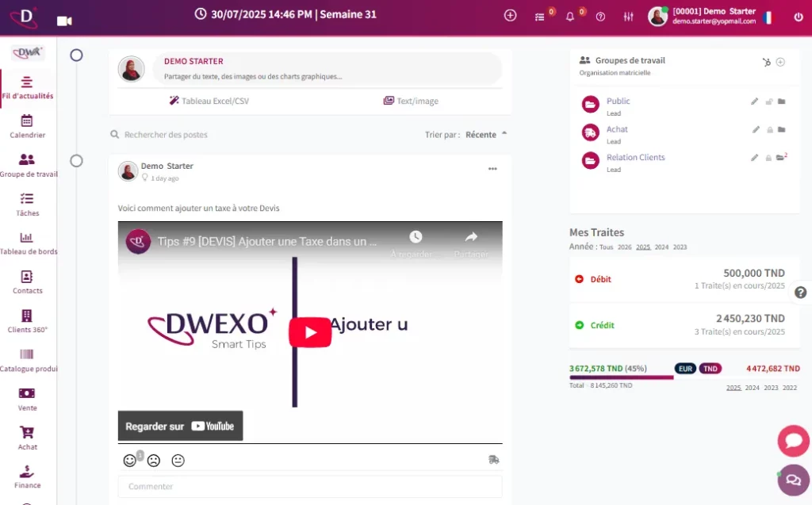Viewport: 812px width, 505px height.
Task: Select the Tableau Excel/CSV post tab
Action: pyautogui.click(x=209, y=101)
